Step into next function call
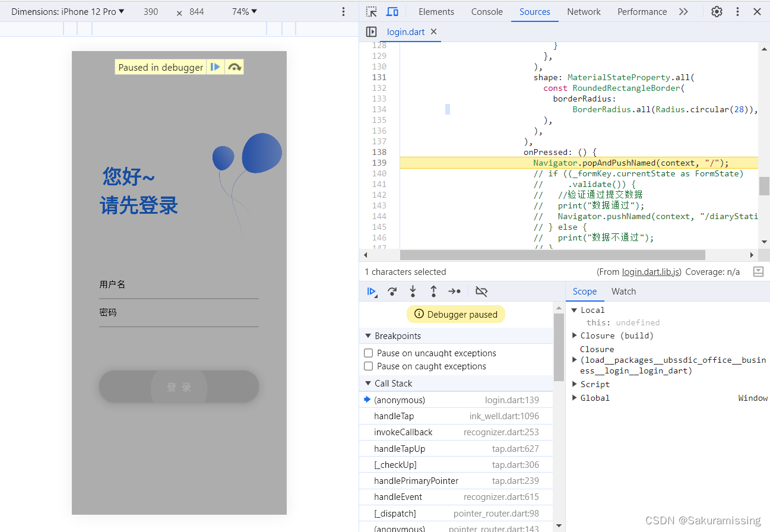This screenshot has height=532, width=770. click(x=413, y=291)
